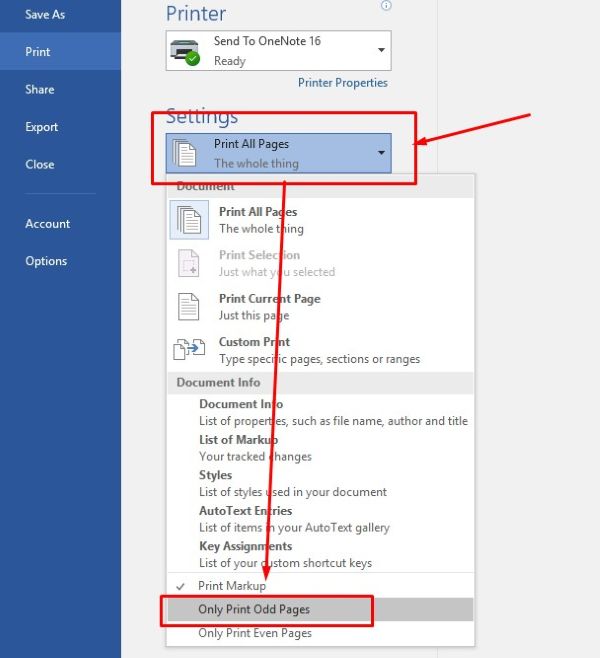600x658 pixels.
Task: Click the Print Current Page icon
Action: pyautogui.click(x=188, y=307)
